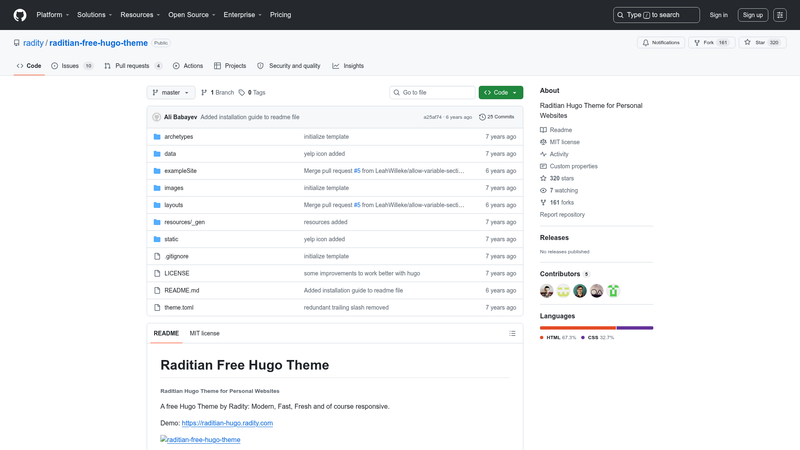The image size is (800, 450).
Task: Go to GitHub homepage via Octocat logo
Action: [x=20, y=15]
